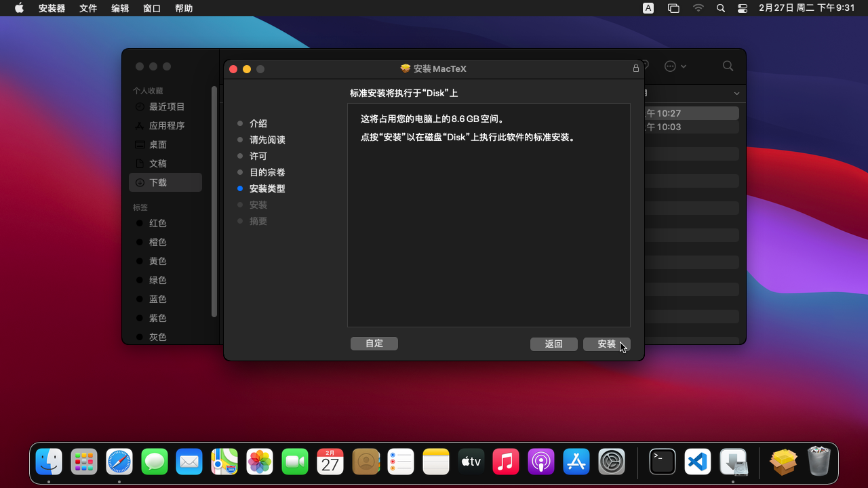Open Spotlight search in menu bar
This screenshot has width=868, height=488.
721,8
